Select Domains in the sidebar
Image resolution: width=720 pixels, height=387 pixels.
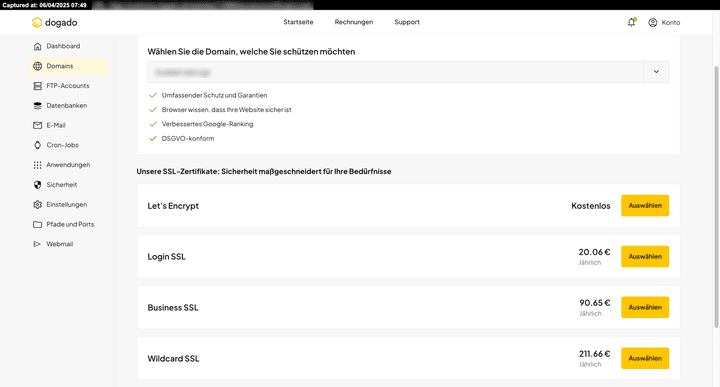tap(68, 66)
